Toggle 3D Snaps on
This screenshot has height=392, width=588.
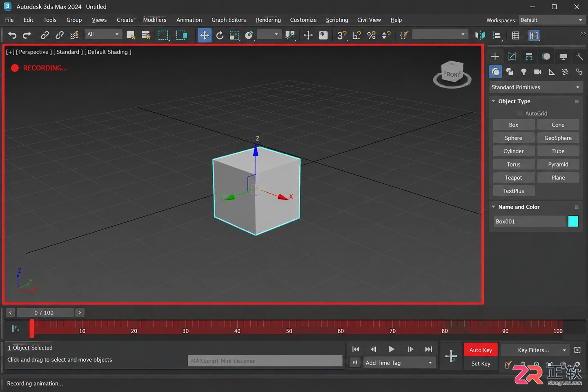point(342,36)
